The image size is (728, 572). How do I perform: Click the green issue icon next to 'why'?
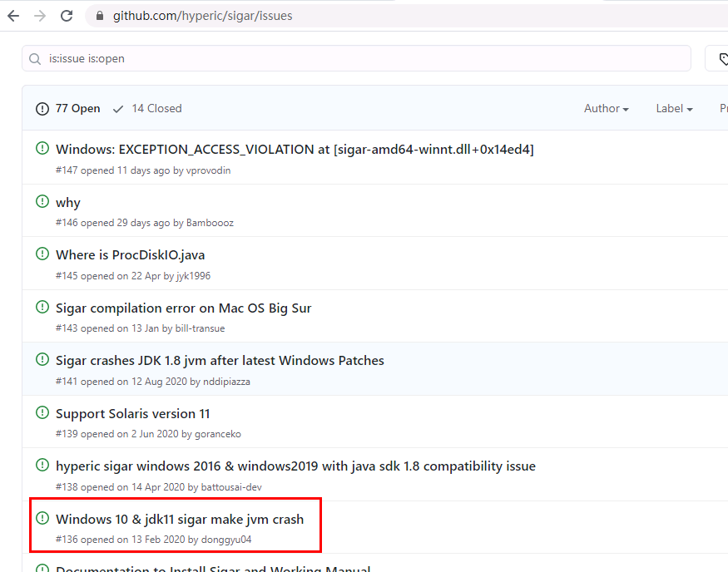click(x=42, y=201)
